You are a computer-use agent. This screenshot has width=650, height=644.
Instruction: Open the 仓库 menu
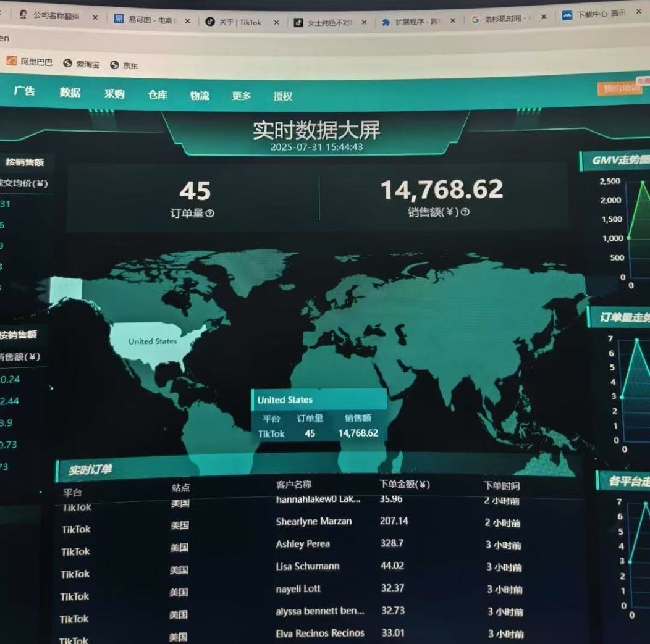[158, 95]
